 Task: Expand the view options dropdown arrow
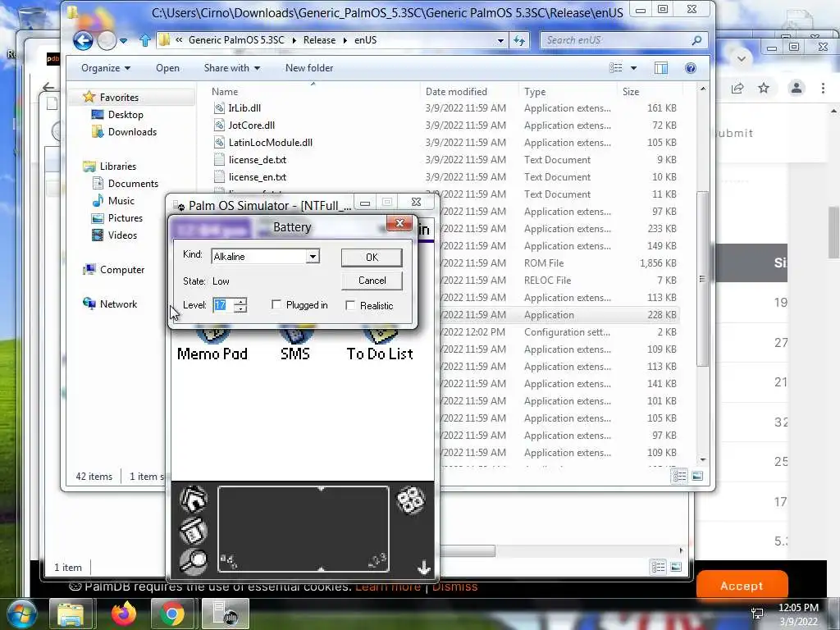(634, 68)
